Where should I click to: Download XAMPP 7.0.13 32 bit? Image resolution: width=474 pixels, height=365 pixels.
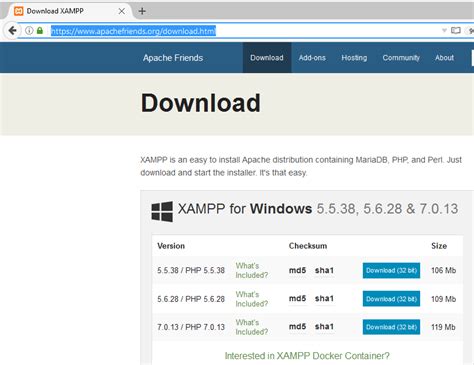[x=391, y=327]
